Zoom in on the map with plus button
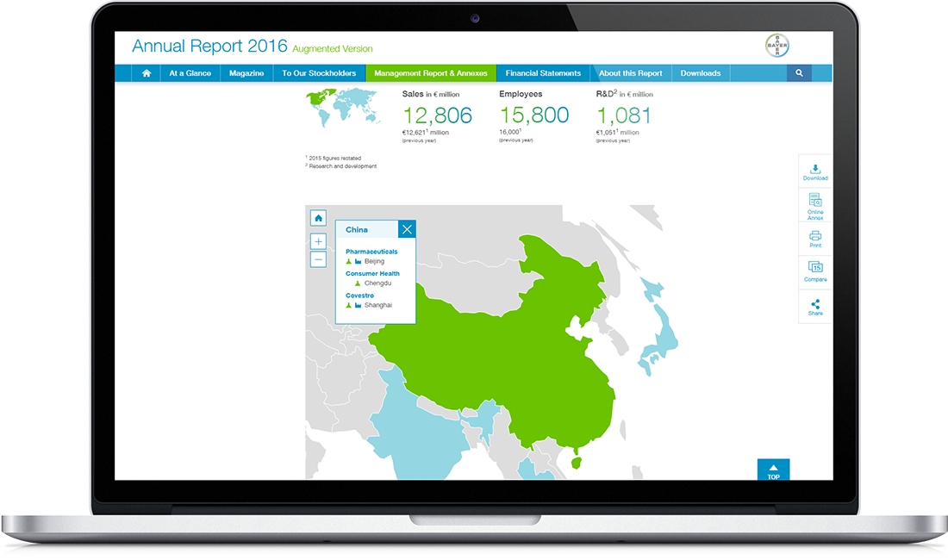 coord(318,241)
